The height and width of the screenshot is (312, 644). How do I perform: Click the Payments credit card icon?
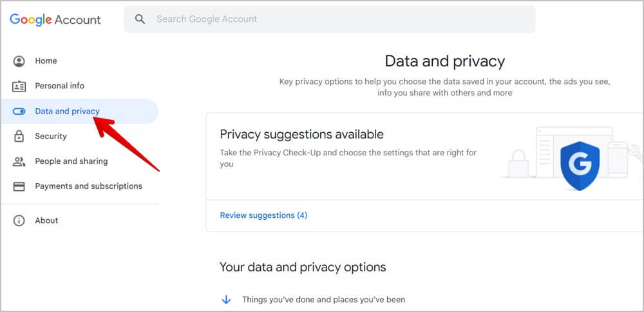point(19,186)
